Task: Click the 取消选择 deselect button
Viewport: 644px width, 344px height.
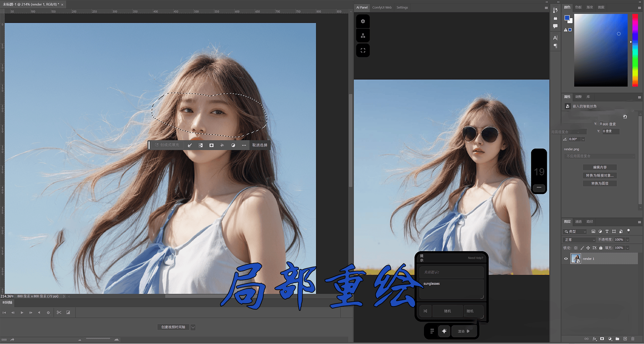Action: pos(260,145)
